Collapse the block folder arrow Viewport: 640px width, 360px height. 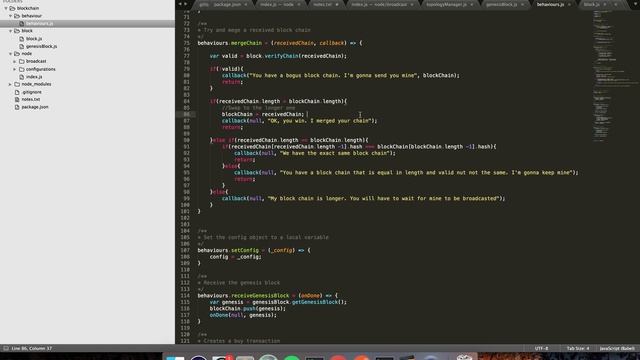pos(10,31)
